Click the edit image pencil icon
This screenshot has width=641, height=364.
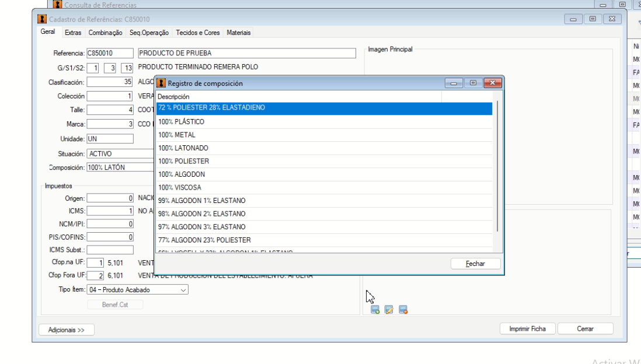[389, 310]
